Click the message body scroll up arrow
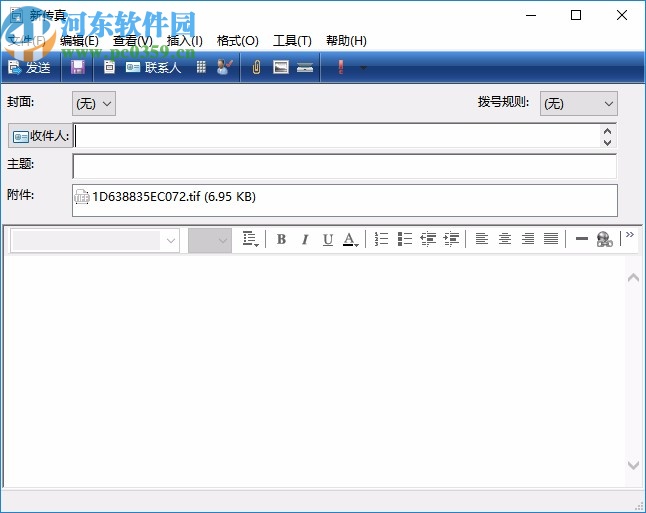The image size is (646, 513). (x=633, y=278)
